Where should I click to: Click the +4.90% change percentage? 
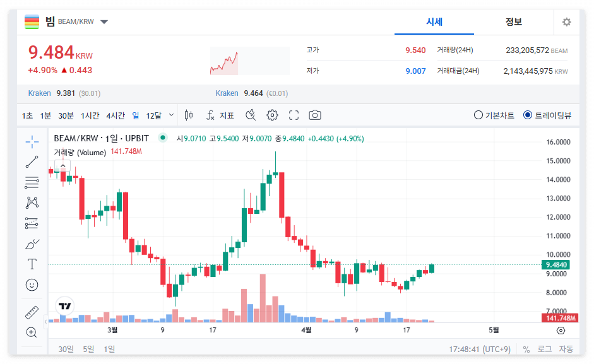click(42, 71)
